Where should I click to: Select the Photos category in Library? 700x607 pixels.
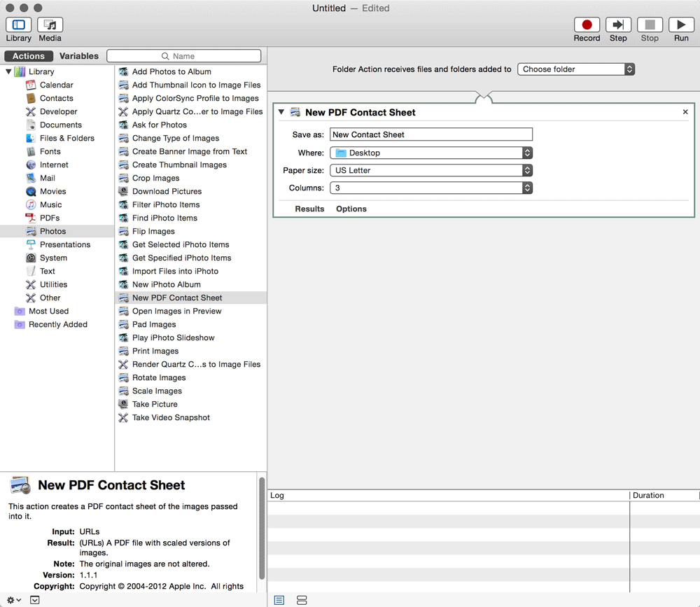click(x=57, y=231)
